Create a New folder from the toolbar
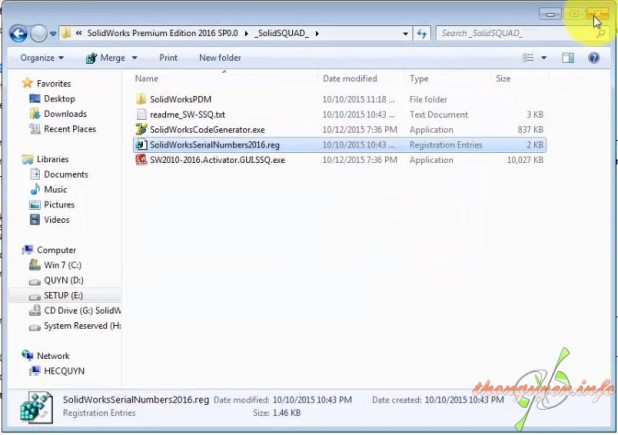This screenshot has width=618, height=435. pyautogui.click(x=220, y=58)
